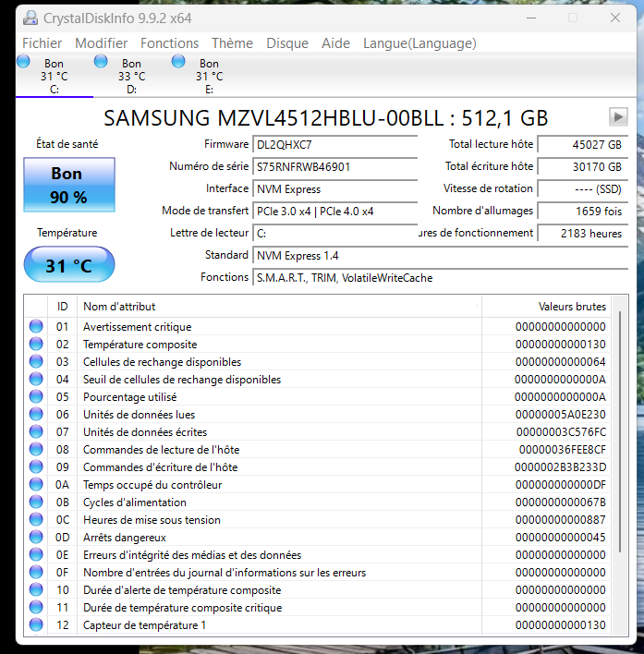This screenshot has width=644, height=654.
Task: Switch to disk E: tab
Action: [210, 77]
